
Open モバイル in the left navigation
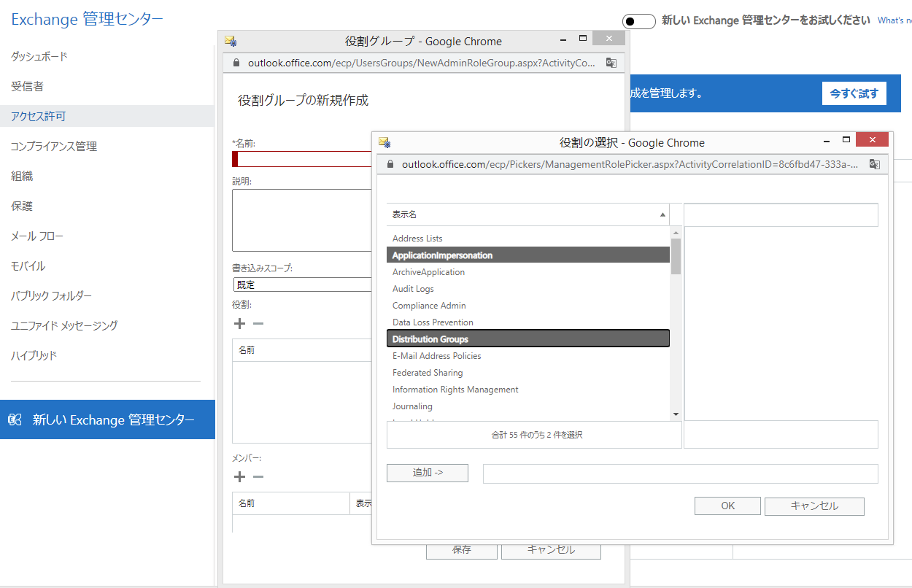[x=28, y=266]
